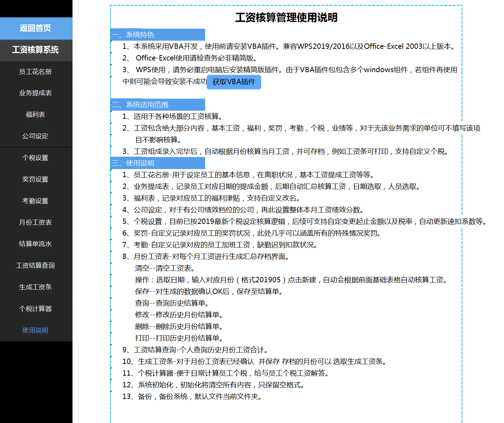Open 工资结算查询 from the sidebar
Screen dimensions: 504x423
point(35,265)
